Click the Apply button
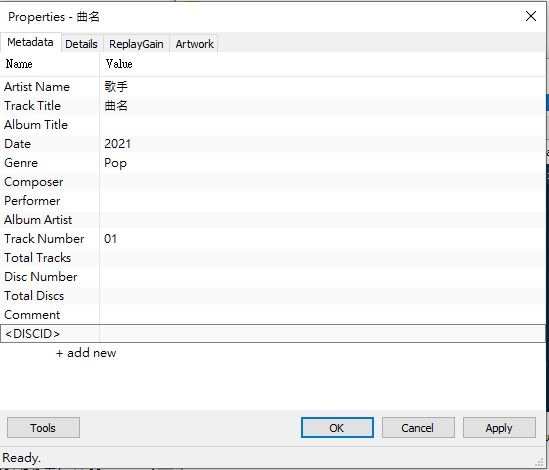The width and height of the screenshot is (549, 470). [x=499, y=428]
